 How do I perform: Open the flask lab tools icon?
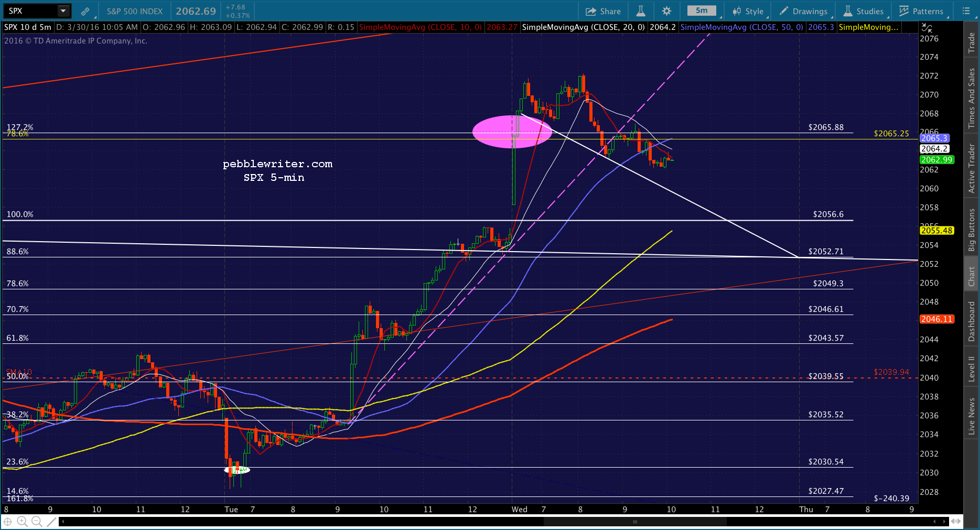[641, 11]
